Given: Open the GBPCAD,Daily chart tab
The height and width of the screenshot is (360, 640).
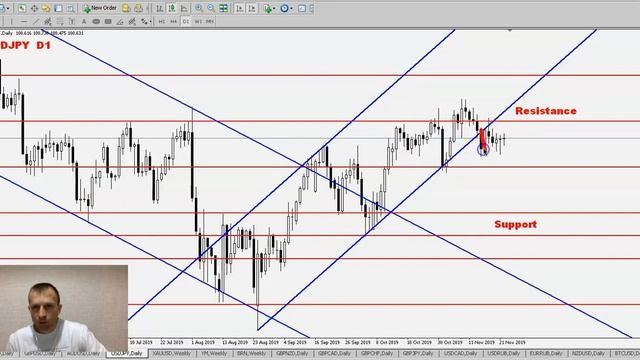Looking at the screenshot, I should [334, 353].
